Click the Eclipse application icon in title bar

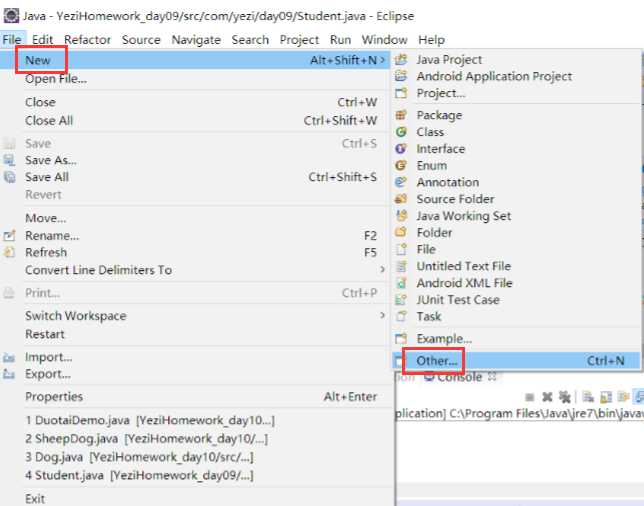(x=11, y=16)
